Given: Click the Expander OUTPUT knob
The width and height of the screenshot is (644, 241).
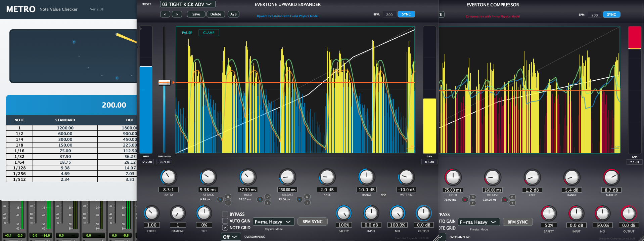Looking at the screenshot, I should pos(424,213).
